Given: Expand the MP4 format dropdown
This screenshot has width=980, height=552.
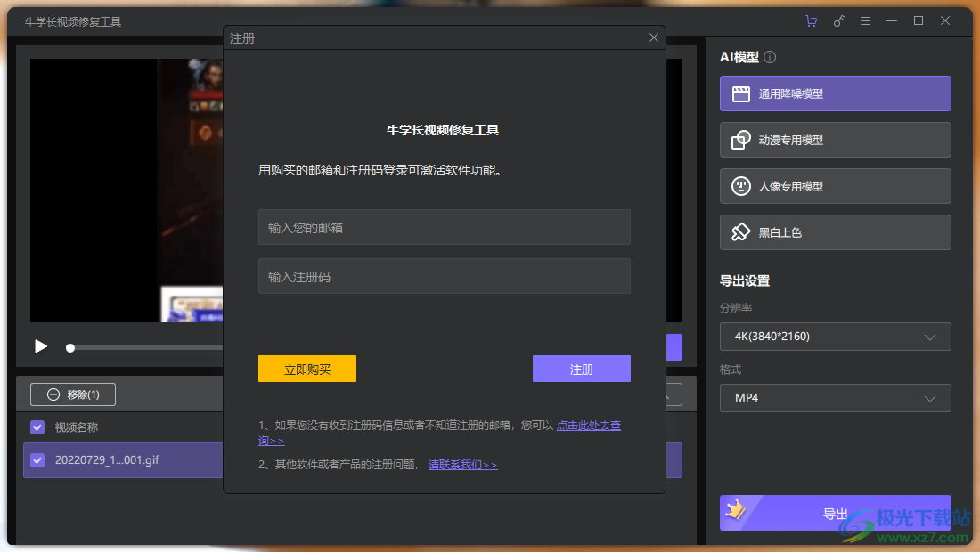Looking at the screenshot, I should pyautogui.click(x=835, y=398).
